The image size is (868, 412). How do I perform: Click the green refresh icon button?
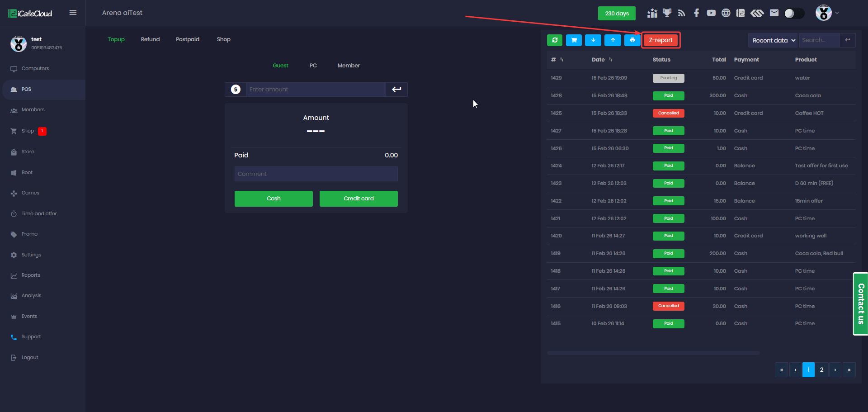pos(555,40)
